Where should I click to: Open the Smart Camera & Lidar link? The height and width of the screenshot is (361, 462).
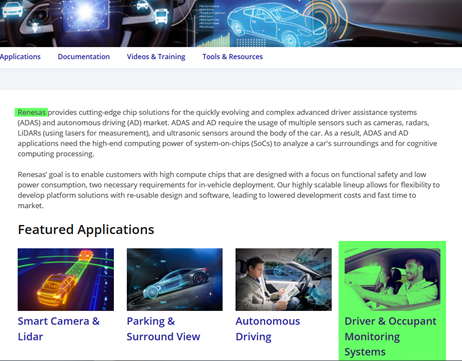pyautogui.click(x=59, y=329)
